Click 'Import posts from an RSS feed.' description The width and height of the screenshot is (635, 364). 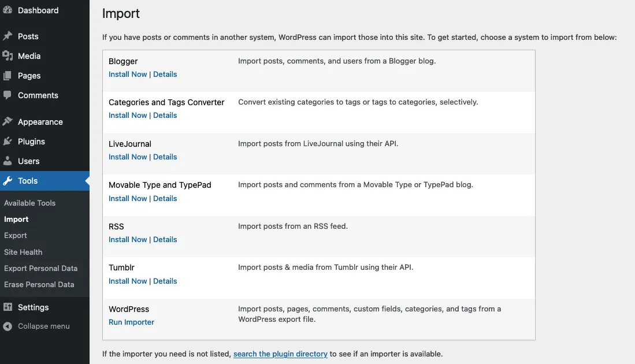click(293, 226)
